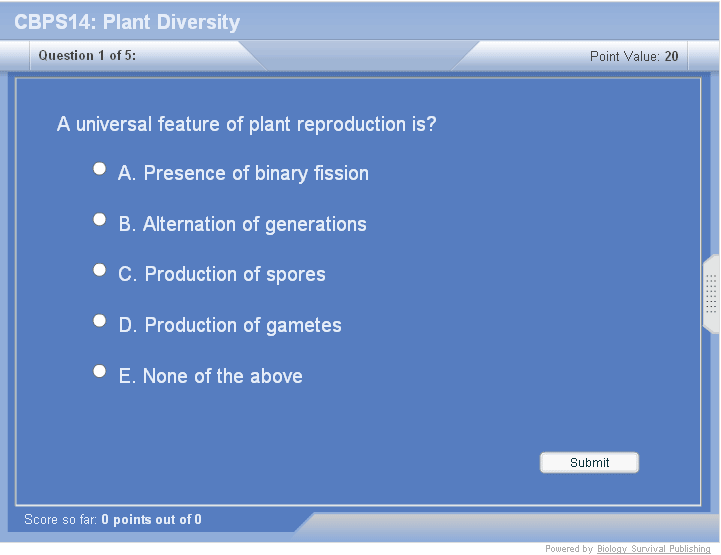Open the Biology Survival Publishing link
Viewport: 721px width, 555px height.
coord(654,549)
